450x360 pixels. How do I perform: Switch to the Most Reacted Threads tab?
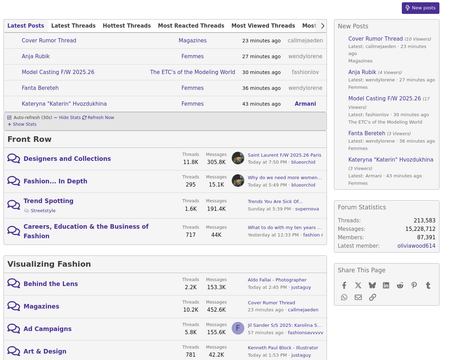(191, 26)
